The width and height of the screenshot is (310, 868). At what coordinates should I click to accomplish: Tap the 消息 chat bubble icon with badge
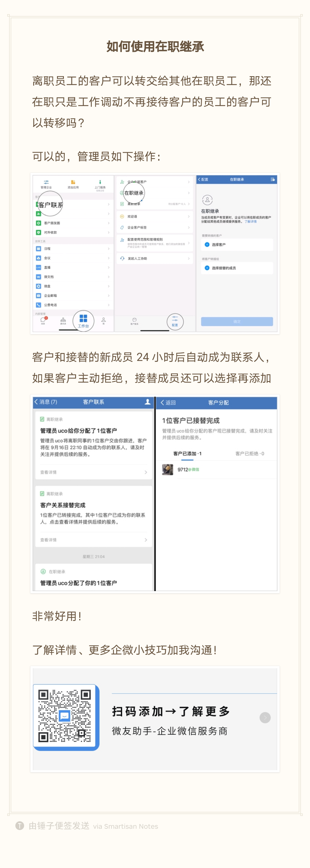tap(43, 320)
